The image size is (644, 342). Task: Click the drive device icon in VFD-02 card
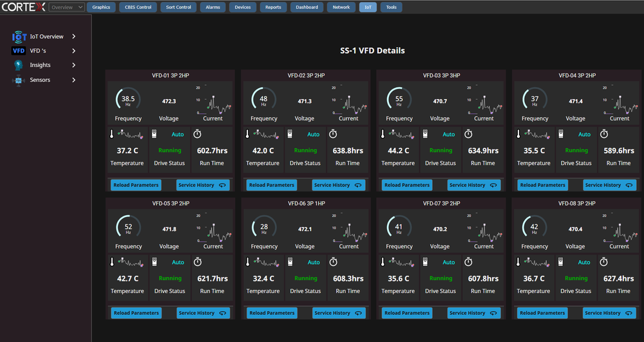click(290, 134)
